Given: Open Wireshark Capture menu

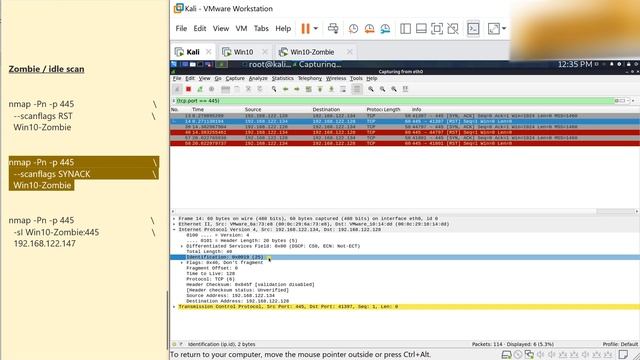Looking at the screenshot, I should coord(235,78).
